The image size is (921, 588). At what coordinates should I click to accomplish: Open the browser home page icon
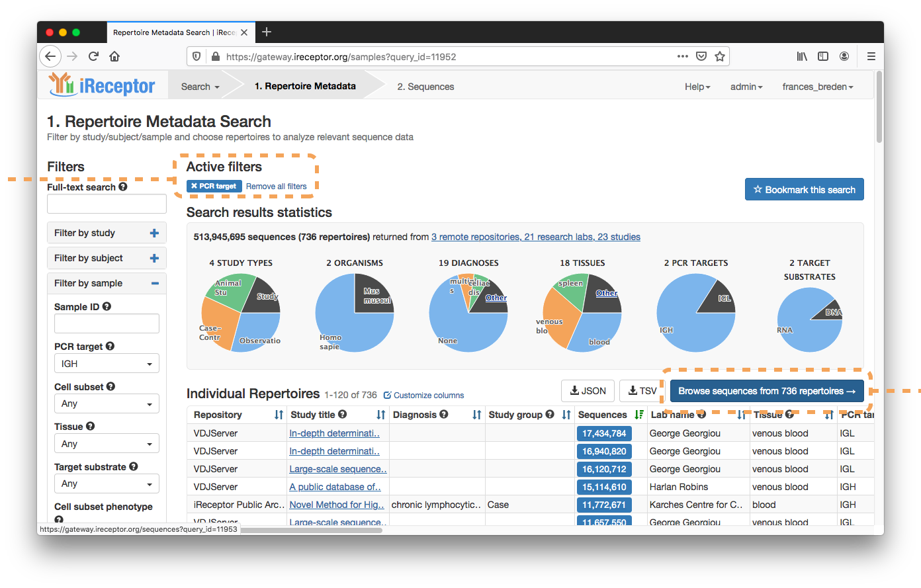pyautogui.click(x=114, y=56)
